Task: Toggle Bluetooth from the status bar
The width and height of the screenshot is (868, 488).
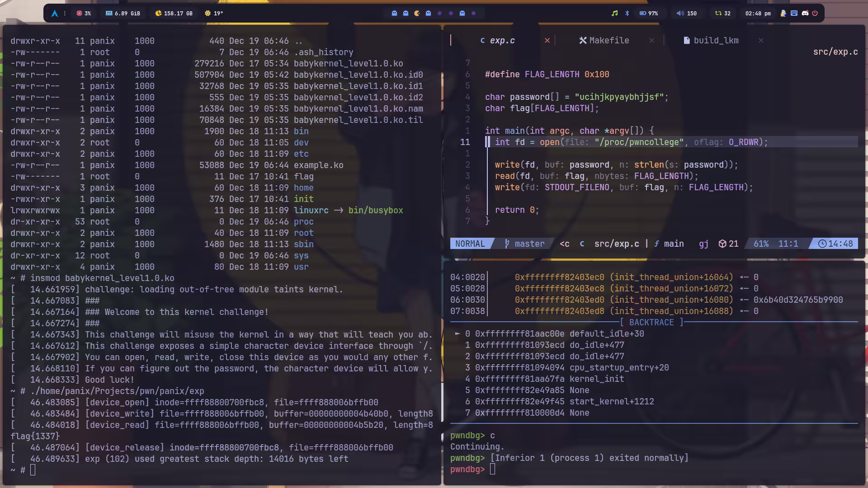Action: (x=627, y=14)
